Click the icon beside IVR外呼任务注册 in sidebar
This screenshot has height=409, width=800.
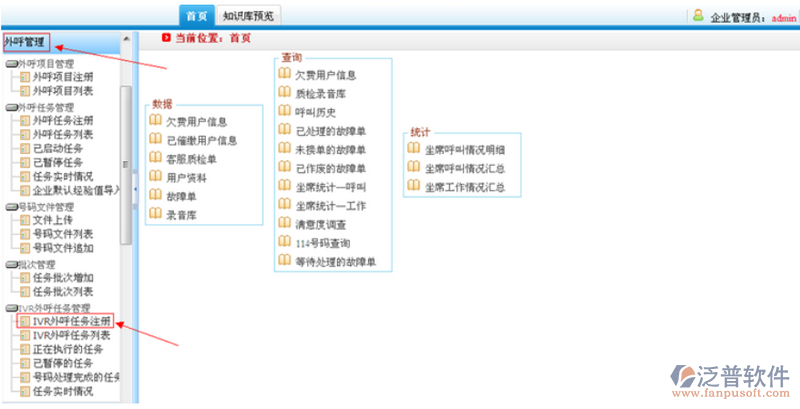tap(25, 321)
